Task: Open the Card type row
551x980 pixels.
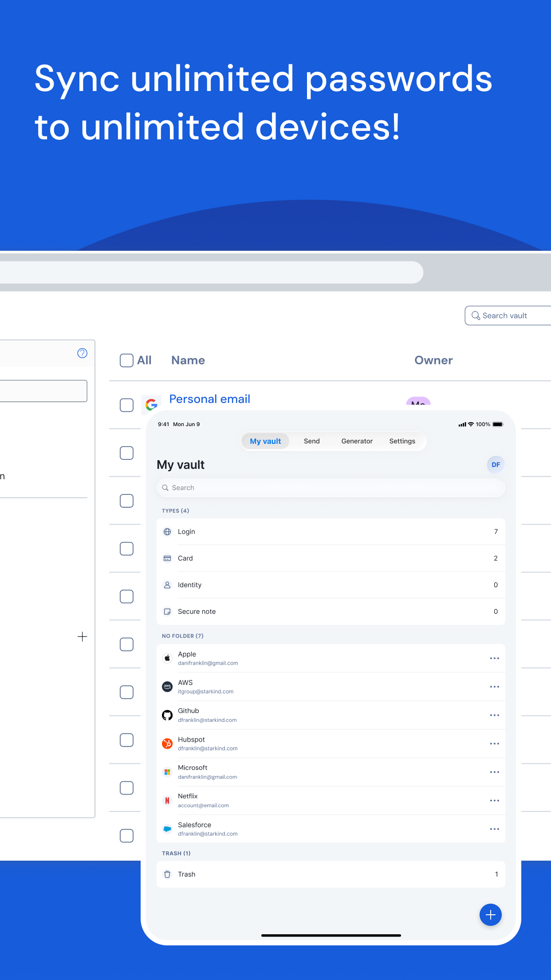Action: tap(331, 558)
